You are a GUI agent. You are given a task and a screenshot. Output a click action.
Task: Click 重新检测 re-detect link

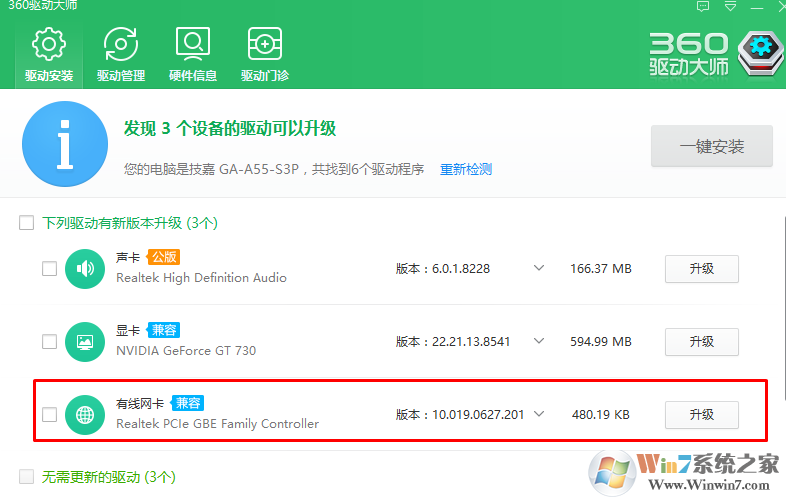[x=466, y=169]
